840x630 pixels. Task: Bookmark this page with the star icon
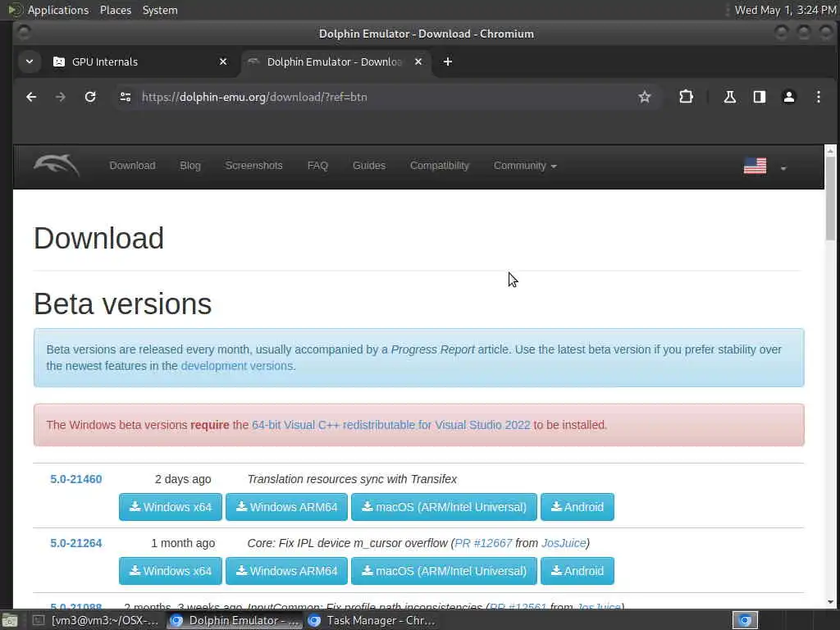click(x=645, y=97)
